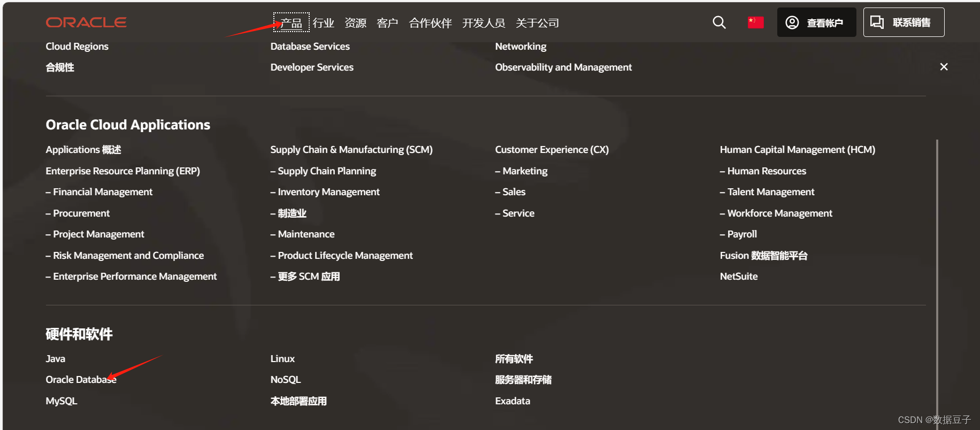Click the 查看帐户 button
This screenshot has width=980, height=430.
tap(816, 22)
